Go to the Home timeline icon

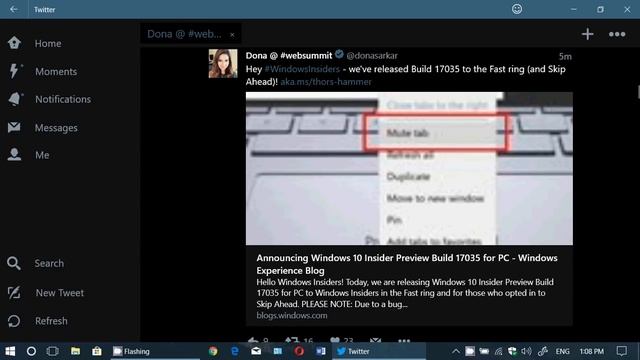click(x=14, y=43)
